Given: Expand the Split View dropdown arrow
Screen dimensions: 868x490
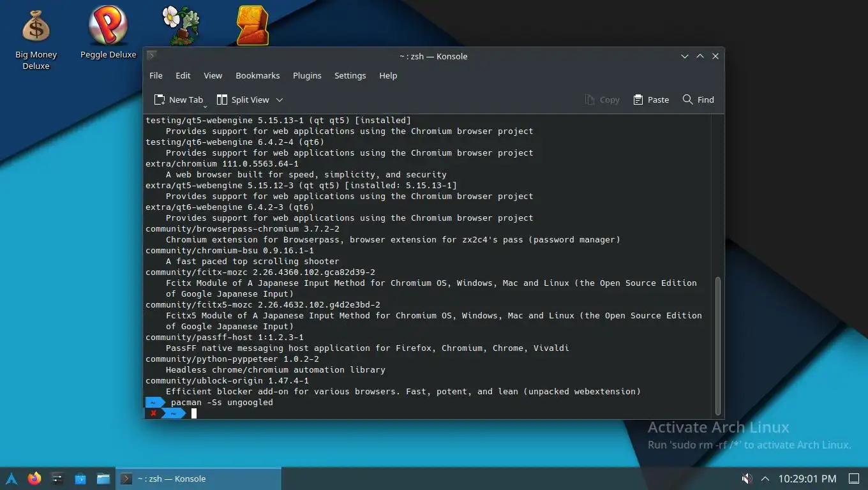Looking at the screenshot, I should 280,100.
